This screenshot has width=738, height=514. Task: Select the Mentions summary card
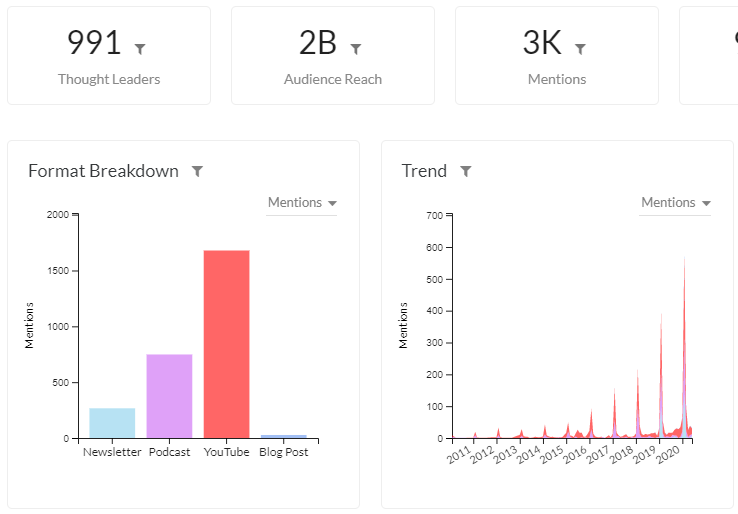click(557, 56)
